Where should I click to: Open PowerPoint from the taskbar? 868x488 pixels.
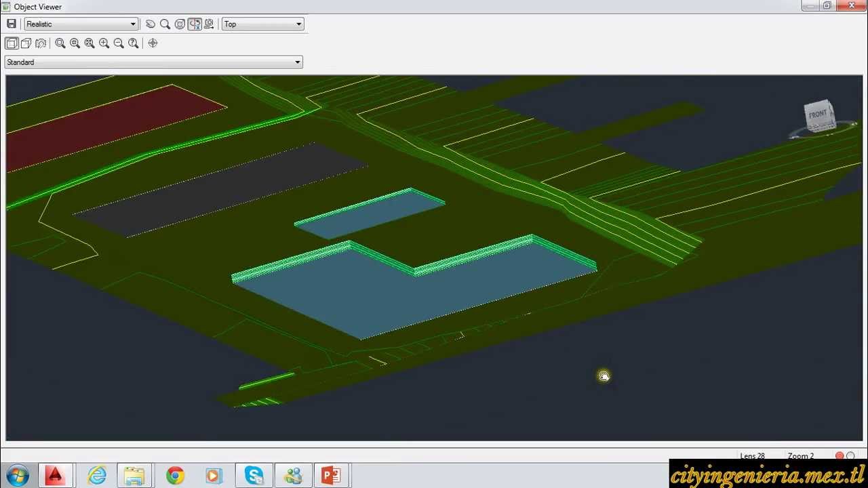pos(332,475)
